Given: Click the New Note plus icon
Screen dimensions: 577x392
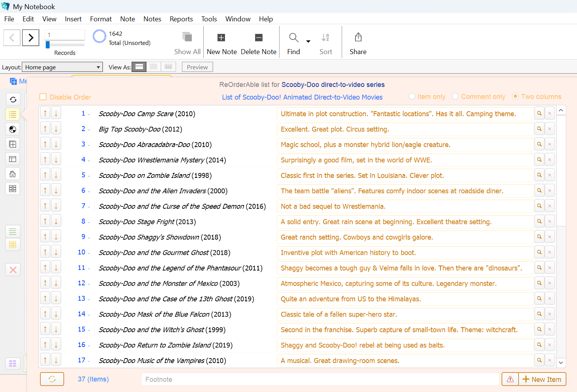Looking at the screenshot, I should point(221,38).
